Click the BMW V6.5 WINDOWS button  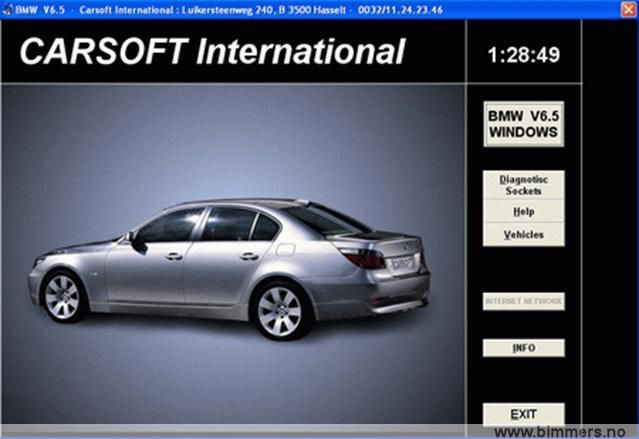pyautogui.click(x=524, y=124)
